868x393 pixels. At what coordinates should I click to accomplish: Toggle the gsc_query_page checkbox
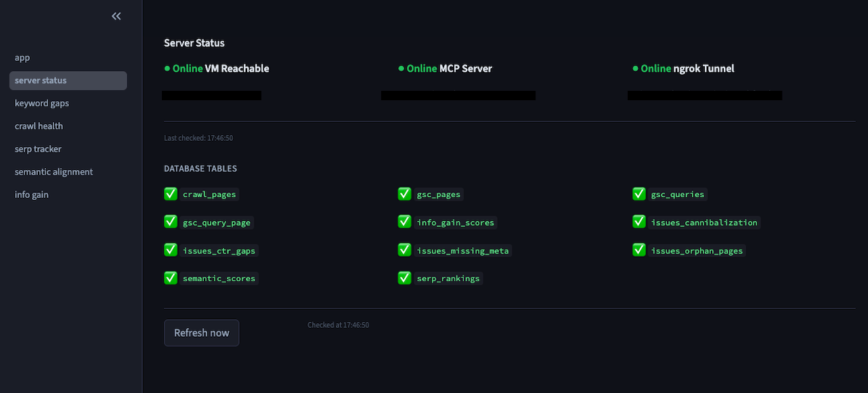(x=170, y=222)
